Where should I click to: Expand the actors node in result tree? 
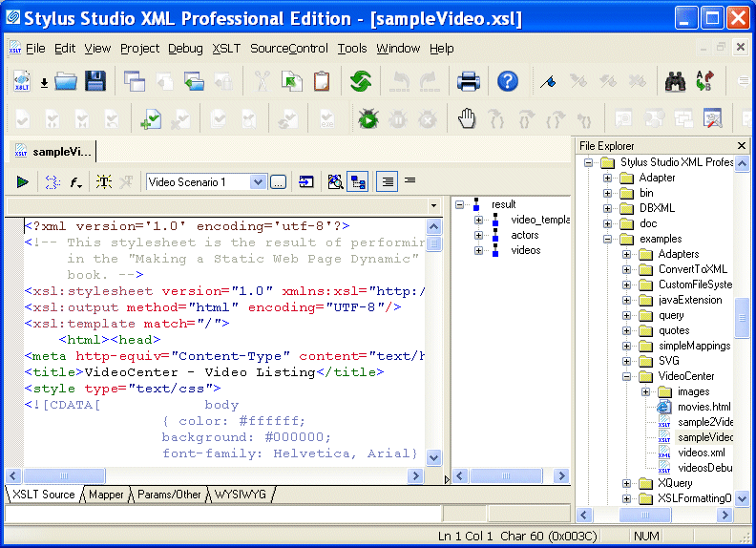[x=479, y=235]
